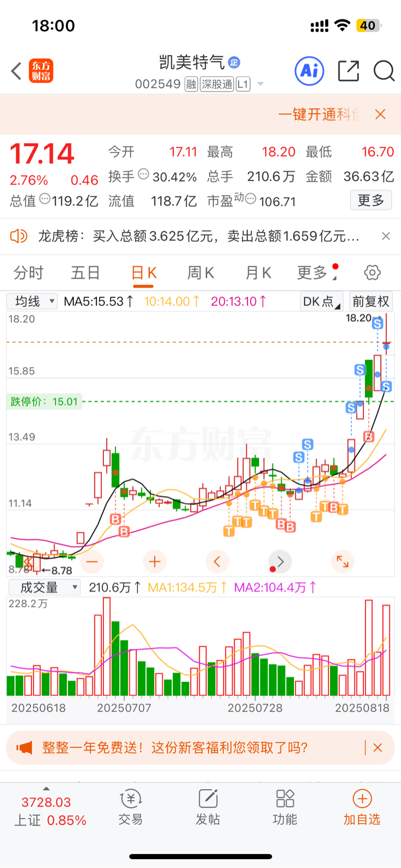Screen dimensions: 401x868
Task: Expand the 上证 3728.03 index bar
Action: 50,811
